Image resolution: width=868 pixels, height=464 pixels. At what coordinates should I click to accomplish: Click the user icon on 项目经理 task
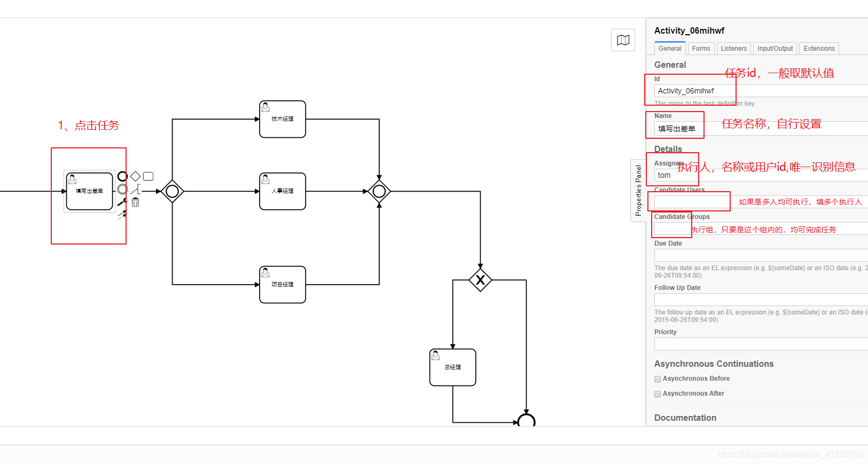265,273
